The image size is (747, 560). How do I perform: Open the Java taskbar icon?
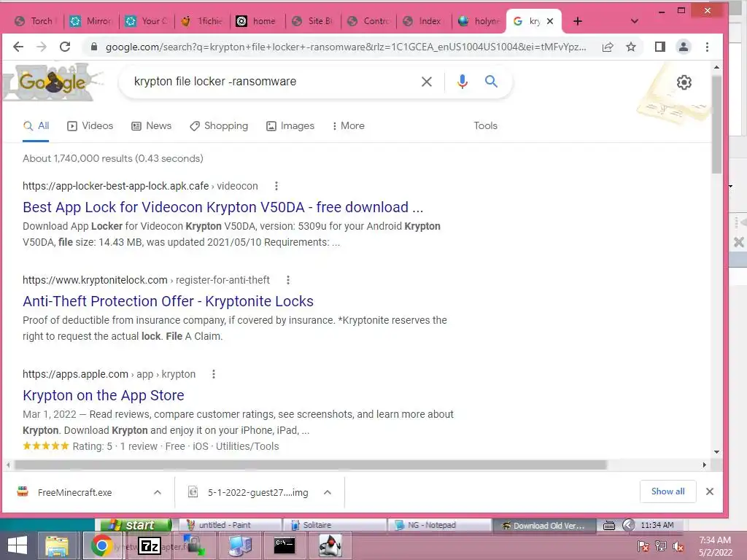330,545
